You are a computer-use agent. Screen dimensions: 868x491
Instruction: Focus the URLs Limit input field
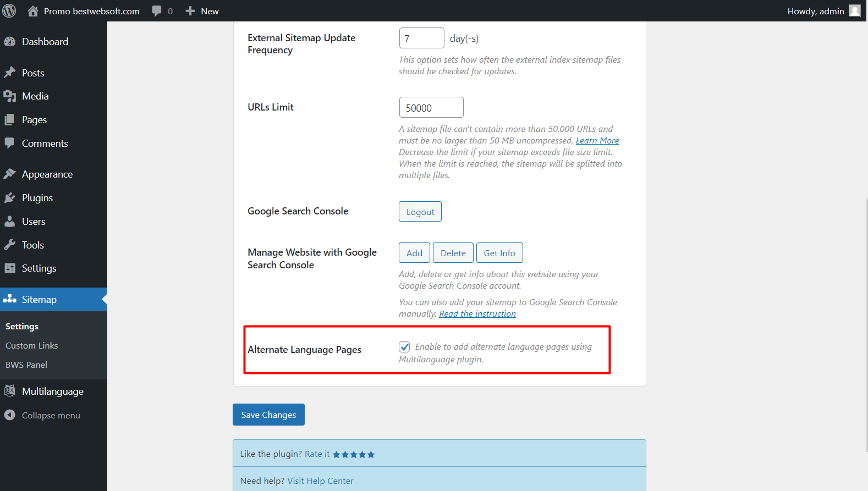coord(431,107)
